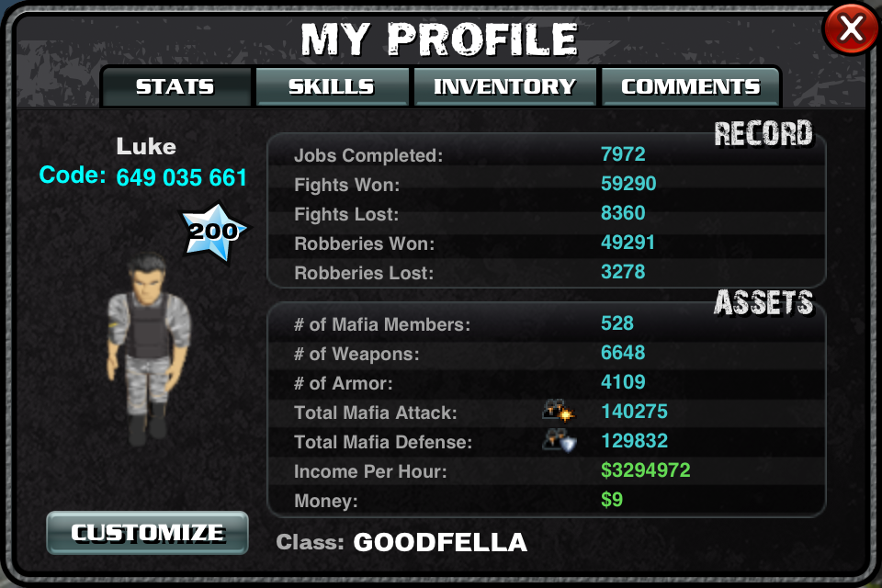Click the player name Luke
The height and width of the screenshot is (588, 882).
(x=146, y=147)
